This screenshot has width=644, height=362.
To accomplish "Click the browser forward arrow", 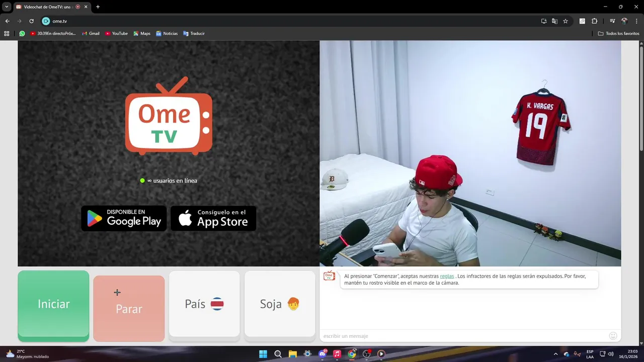I will pyautogui.click(x=19, y=21).
